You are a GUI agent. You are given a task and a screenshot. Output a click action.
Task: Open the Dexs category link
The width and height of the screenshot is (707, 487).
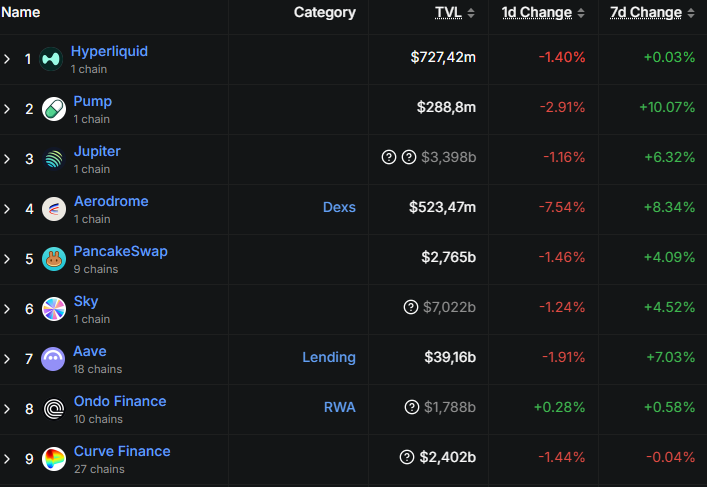pyautogui.click(x=339, y=207)
